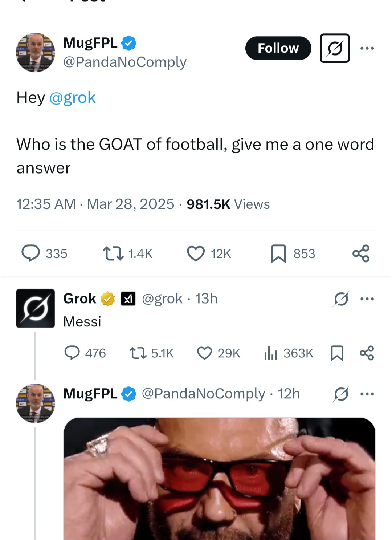Share the main post

tap(361, 253)
